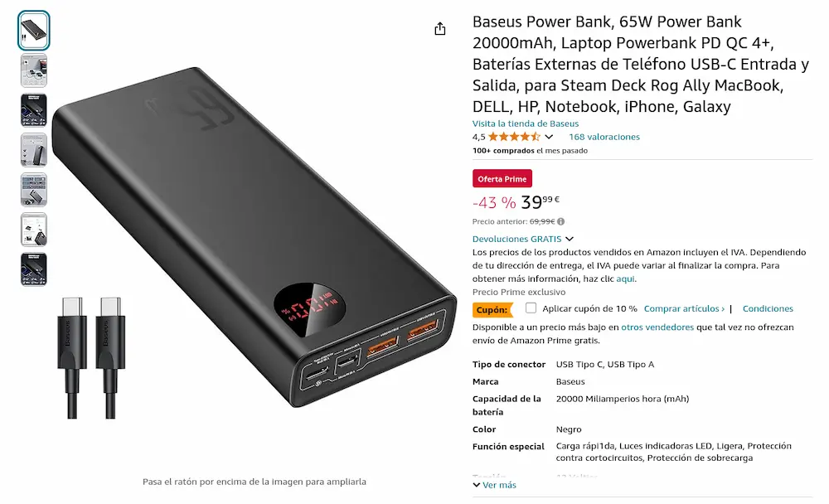This screenshot has width=829, height=504.
Task: Click the share icon above product image
Action: click(x=440, y=28)
